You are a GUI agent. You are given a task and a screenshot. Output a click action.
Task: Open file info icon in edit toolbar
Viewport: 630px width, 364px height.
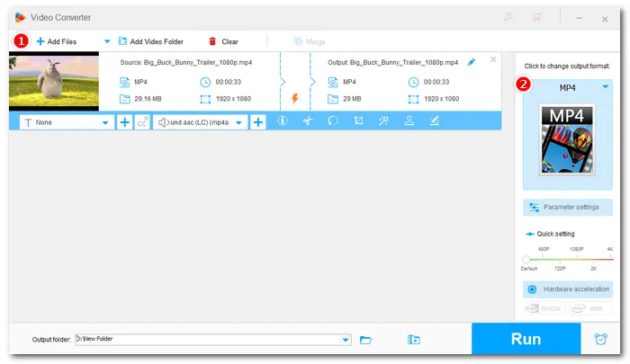[x=283, y=120]
